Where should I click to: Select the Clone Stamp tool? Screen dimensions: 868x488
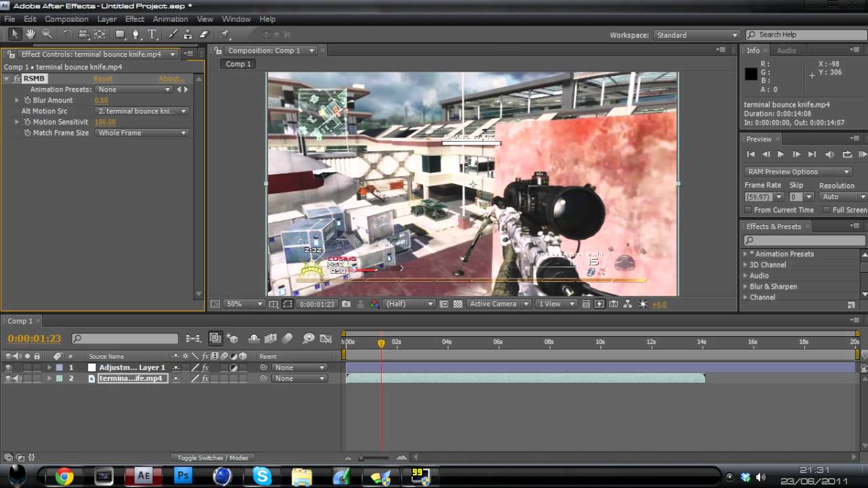pyautogui.click(x=189, y=34)
